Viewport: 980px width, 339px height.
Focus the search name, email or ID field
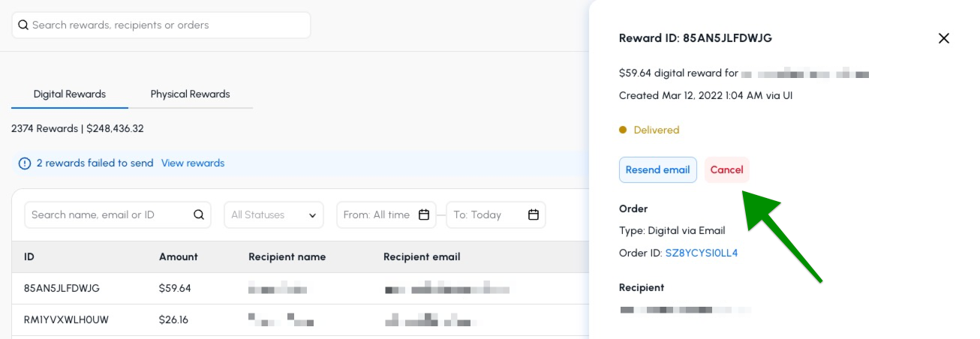coord(118,215)
